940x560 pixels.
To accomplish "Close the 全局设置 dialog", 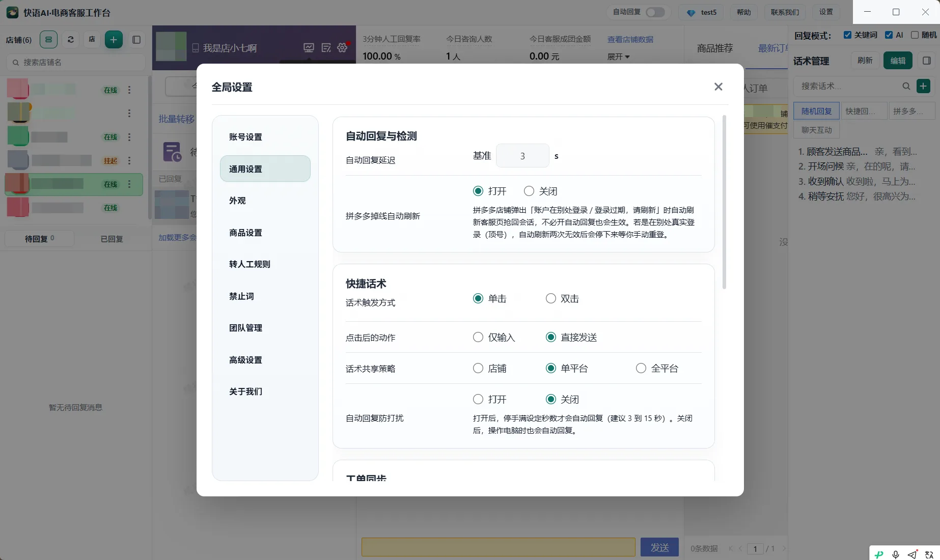I will (718, 87).
